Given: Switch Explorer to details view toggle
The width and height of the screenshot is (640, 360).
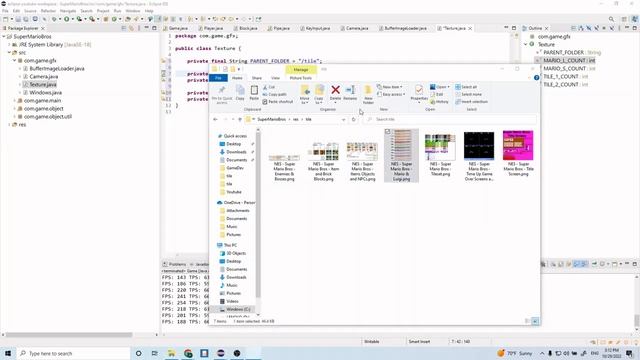Looking at the screenshot, I should click(x=527, y=321).
